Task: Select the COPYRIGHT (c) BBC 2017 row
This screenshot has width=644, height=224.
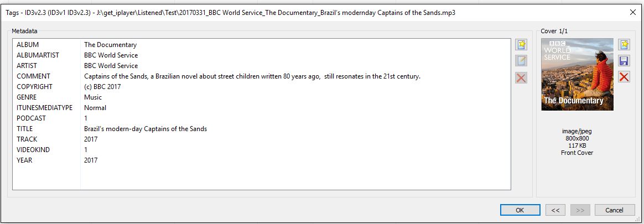Action: pyautogui.click(x=262, y=87)
